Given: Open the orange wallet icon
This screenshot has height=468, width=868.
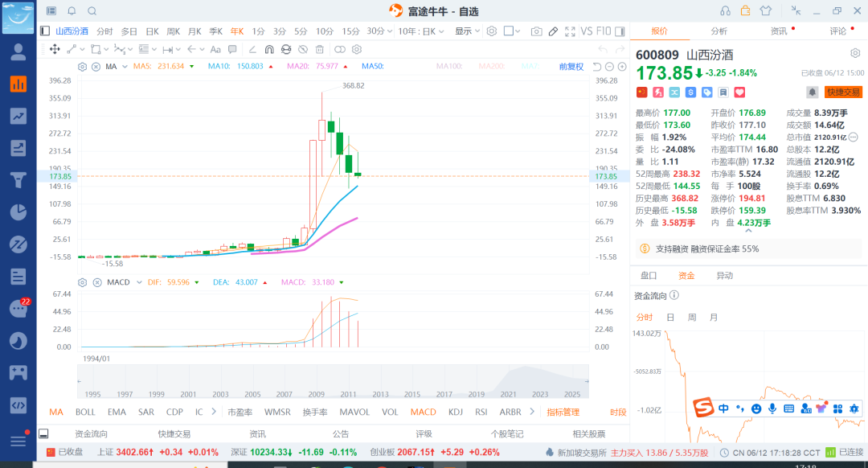Looking at the screenshot, I should 746,10.
